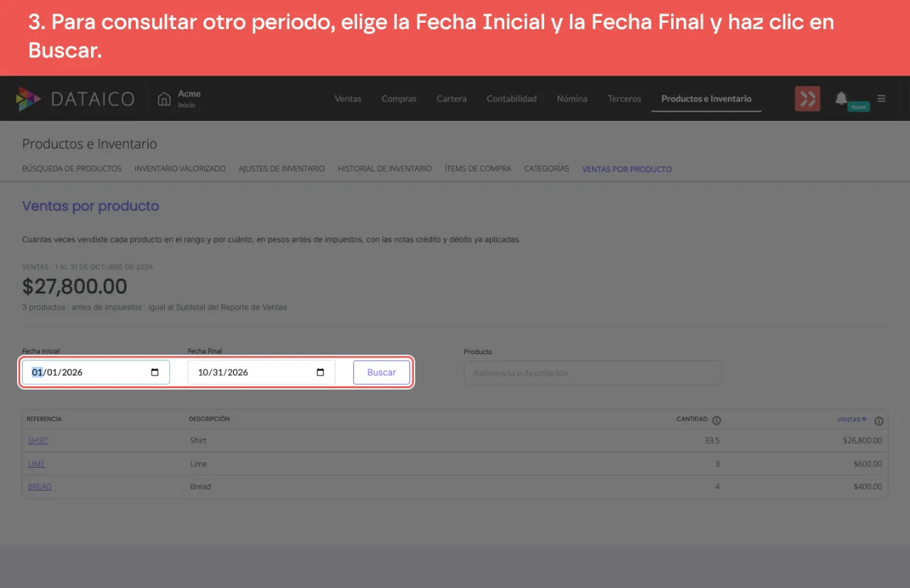Open the SHIRT reference link

[x=38, y=441]
